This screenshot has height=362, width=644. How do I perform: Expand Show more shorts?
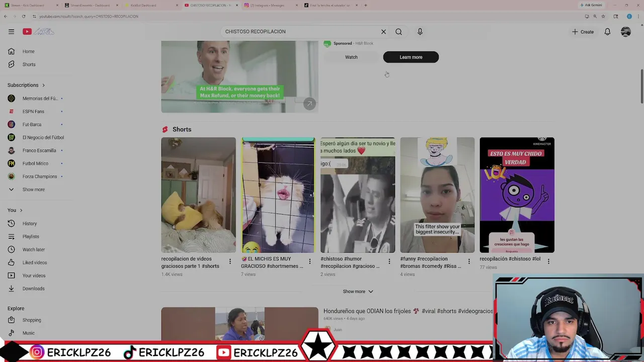358,292
